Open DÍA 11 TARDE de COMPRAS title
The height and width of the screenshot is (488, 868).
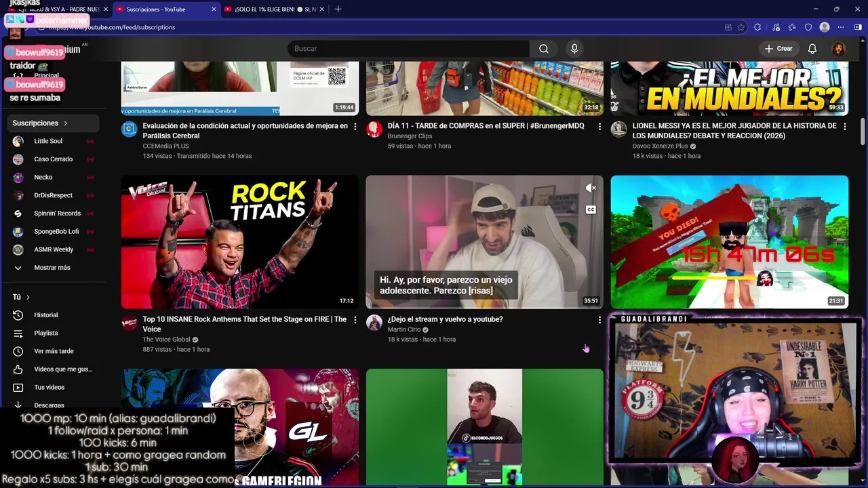(486, 126)
